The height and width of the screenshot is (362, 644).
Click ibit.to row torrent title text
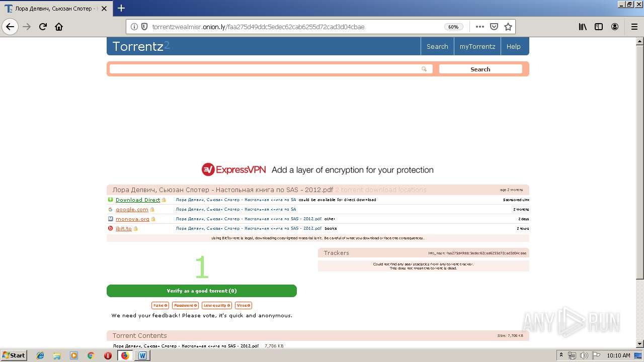(x=249, y=228)
